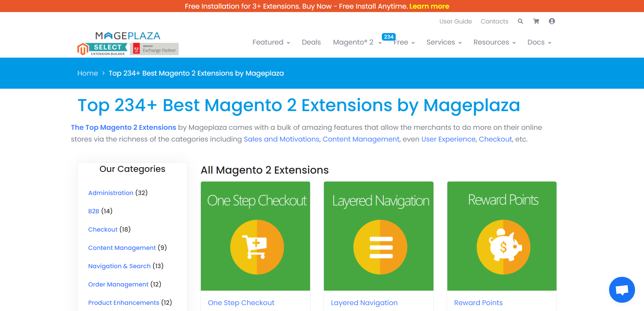Image resolution: width=644 pixels, height=311 pixels.
Task: Open Sales and Motivations link
Action: pos(281,139)
